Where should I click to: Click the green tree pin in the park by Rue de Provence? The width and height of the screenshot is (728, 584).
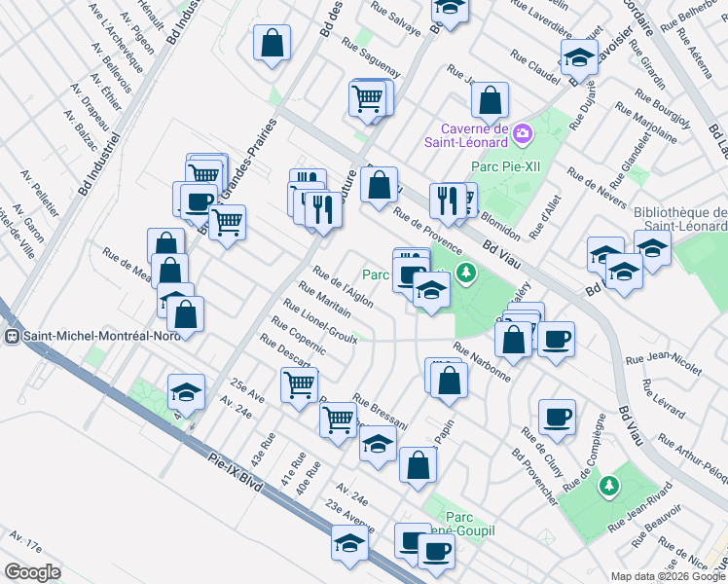[465, 273]
